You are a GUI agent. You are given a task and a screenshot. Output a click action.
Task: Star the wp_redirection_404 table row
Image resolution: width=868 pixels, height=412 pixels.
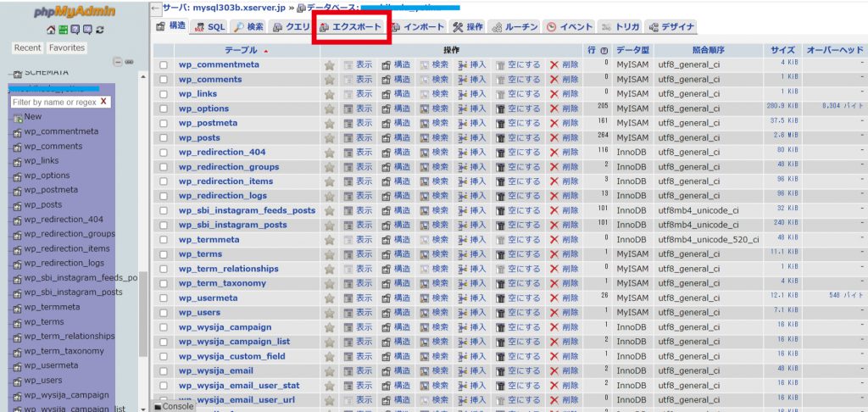click(330, 153)
